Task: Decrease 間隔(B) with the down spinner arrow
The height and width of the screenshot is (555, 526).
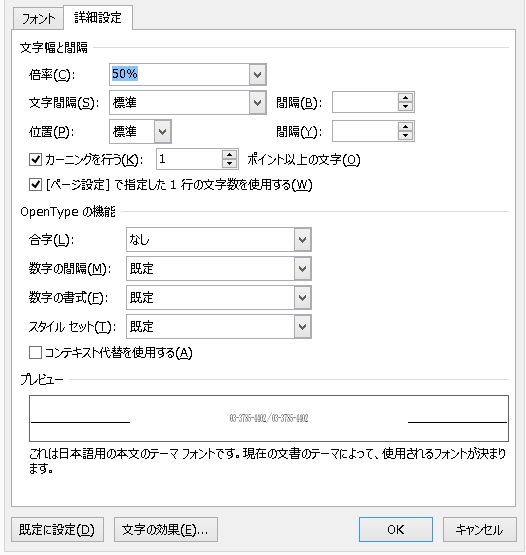Action: (405, 107)
